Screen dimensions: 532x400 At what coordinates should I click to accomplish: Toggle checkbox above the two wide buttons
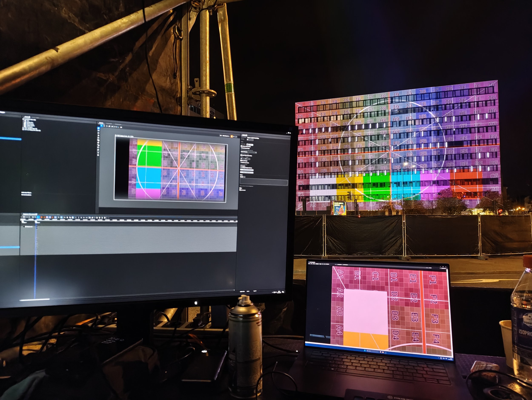coord(241,167)
